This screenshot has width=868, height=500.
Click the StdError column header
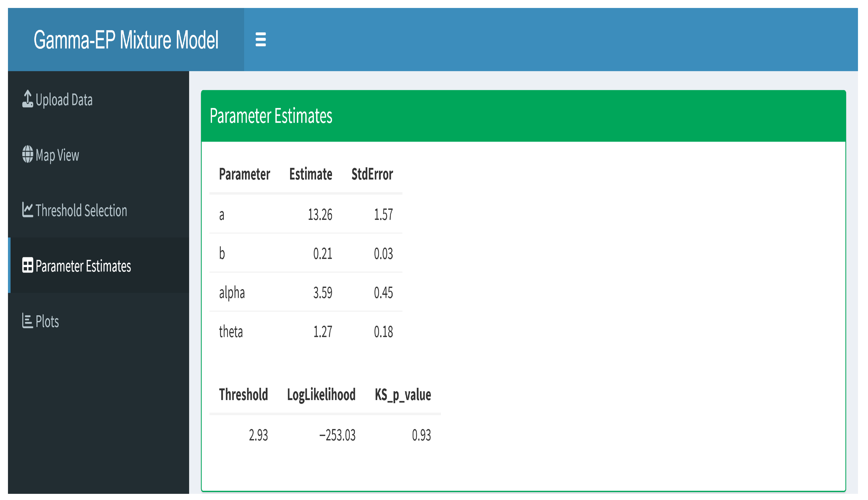[x=372, y=174]
